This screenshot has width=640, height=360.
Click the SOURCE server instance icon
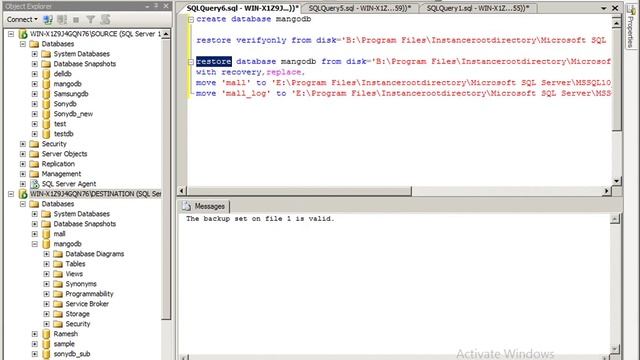click(23, 34)
